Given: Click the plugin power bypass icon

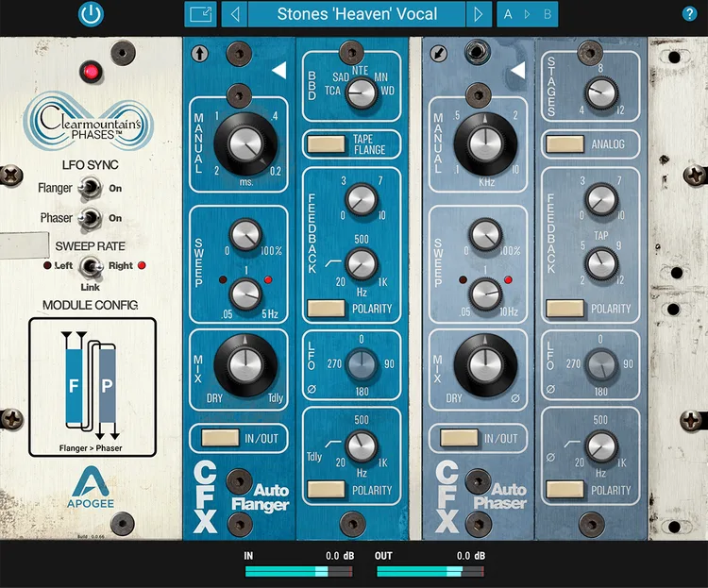Looking at the screenshot, I should [91, 14].
